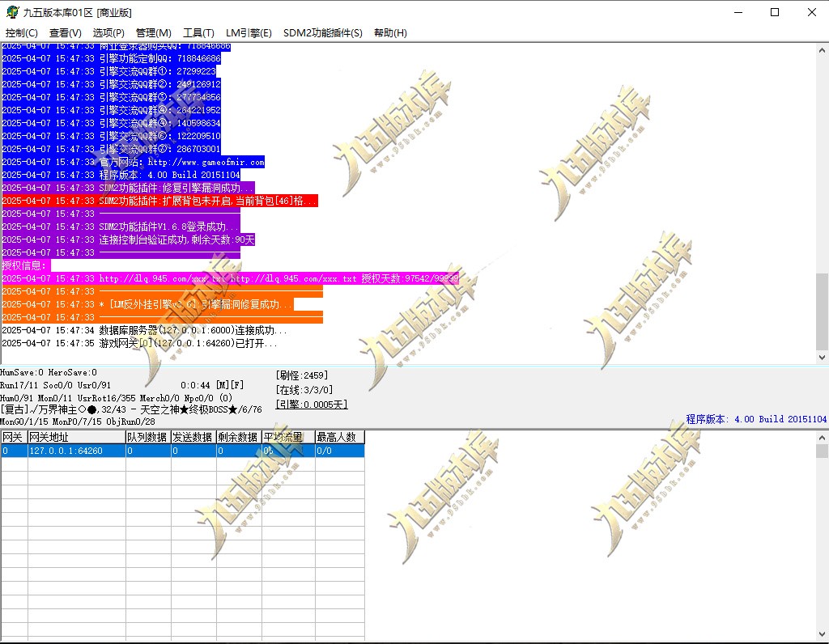The width and height of the screenshot is (829, 644).
Task: Open the 选项(P) menu
Action: [108, 32]
